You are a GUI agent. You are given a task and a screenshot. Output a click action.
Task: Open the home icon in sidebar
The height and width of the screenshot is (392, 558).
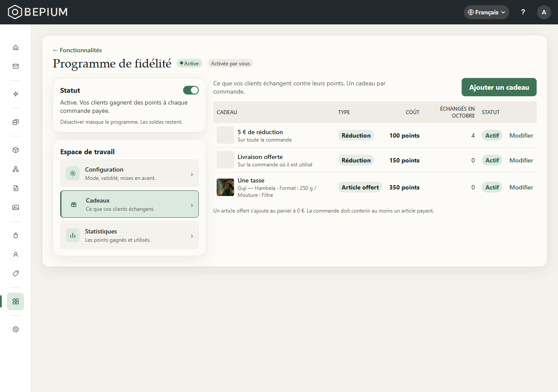[x=16, y=47]
